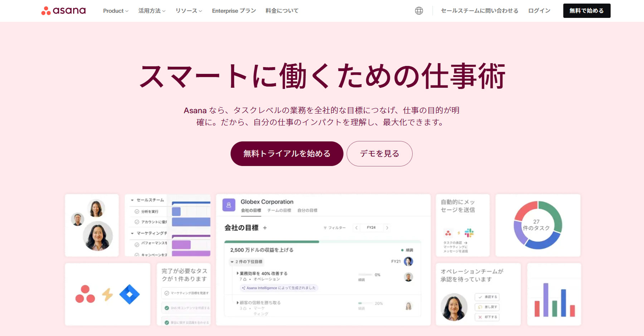
Task: Click the 順調 green status indicator
Action: [407, 250]
